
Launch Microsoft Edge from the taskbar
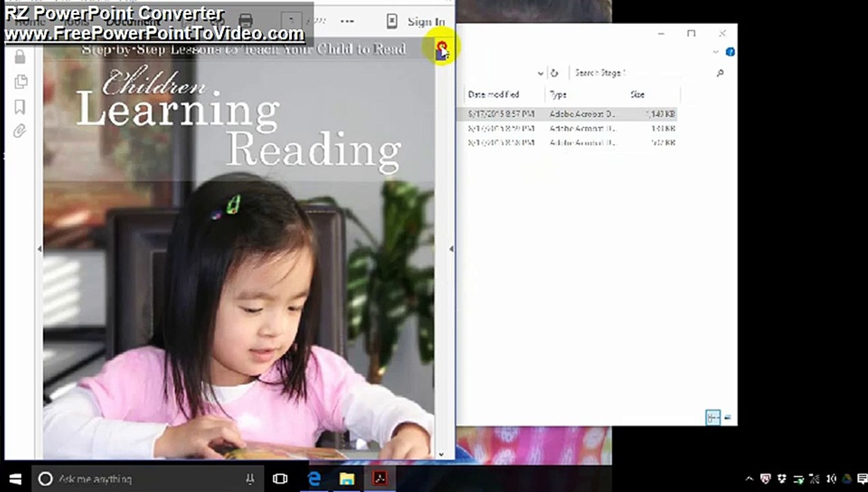pyautogui.click(x=314, y=479)
